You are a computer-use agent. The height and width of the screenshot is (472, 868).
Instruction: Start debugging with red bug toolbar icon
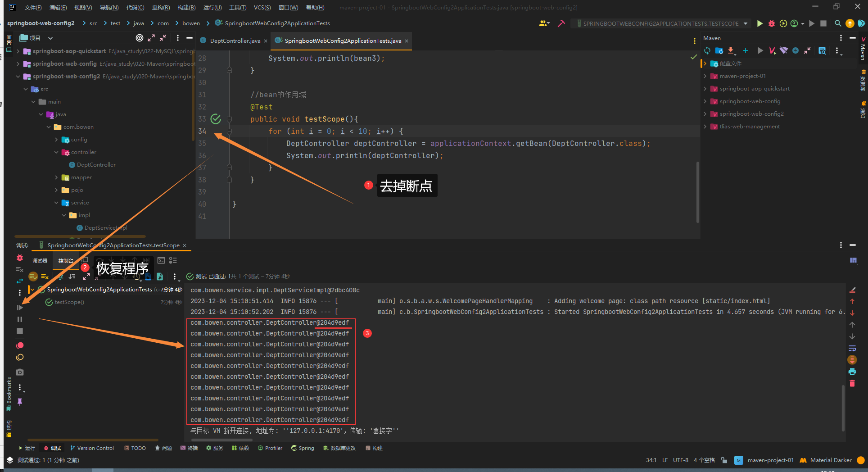pos(772,23)
